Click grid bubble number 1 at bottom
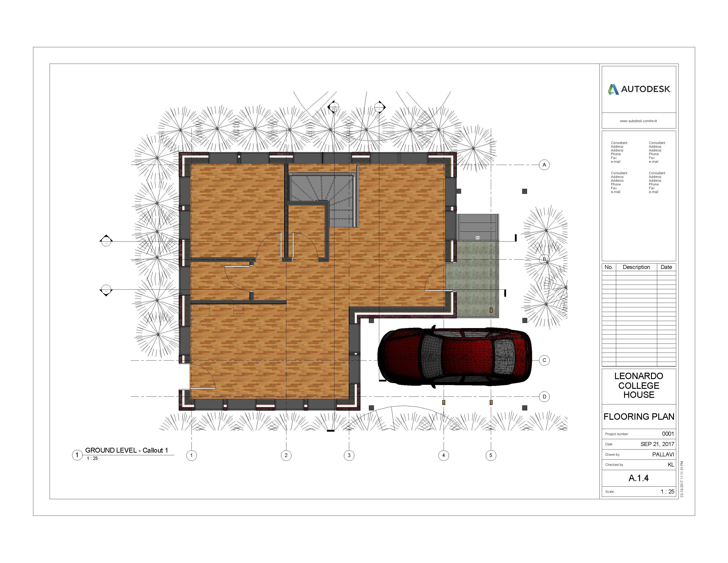 191,455
